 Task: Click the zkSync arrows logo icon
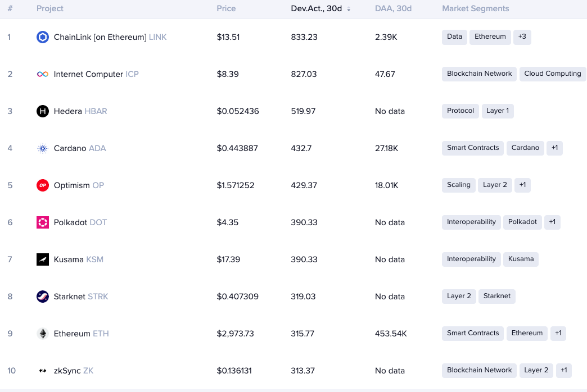(x=43, y=371)
